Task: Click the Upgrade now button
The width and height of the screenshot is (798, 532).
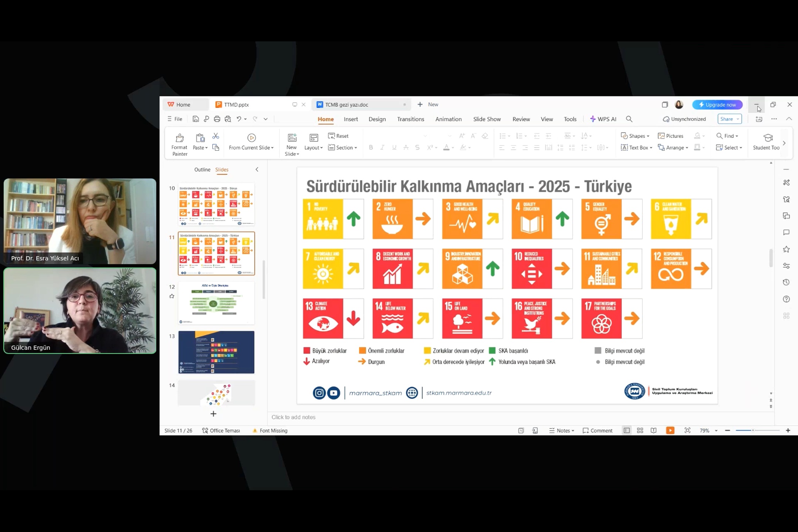Action: (717, 105)
